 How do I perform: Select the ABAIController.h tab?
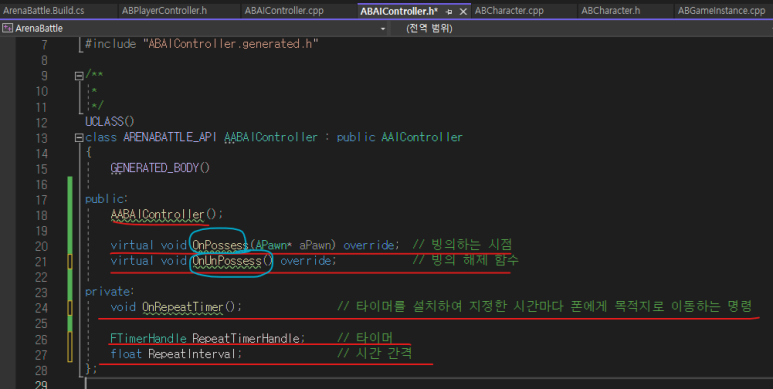(399, 11)
